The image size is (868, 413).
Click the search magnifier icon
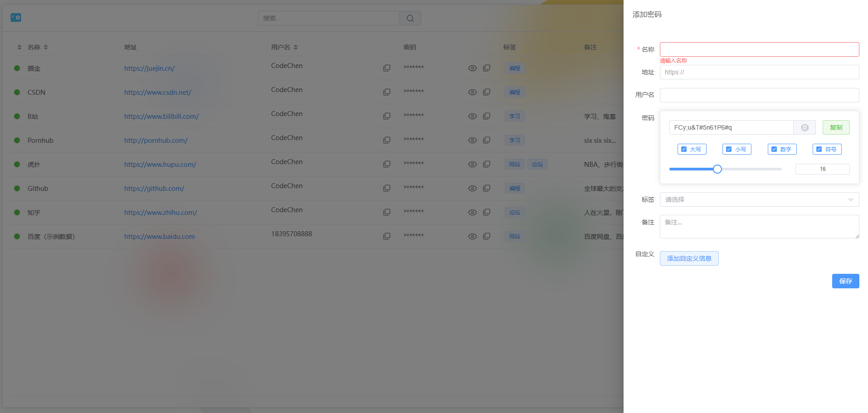tap(410, 18)
